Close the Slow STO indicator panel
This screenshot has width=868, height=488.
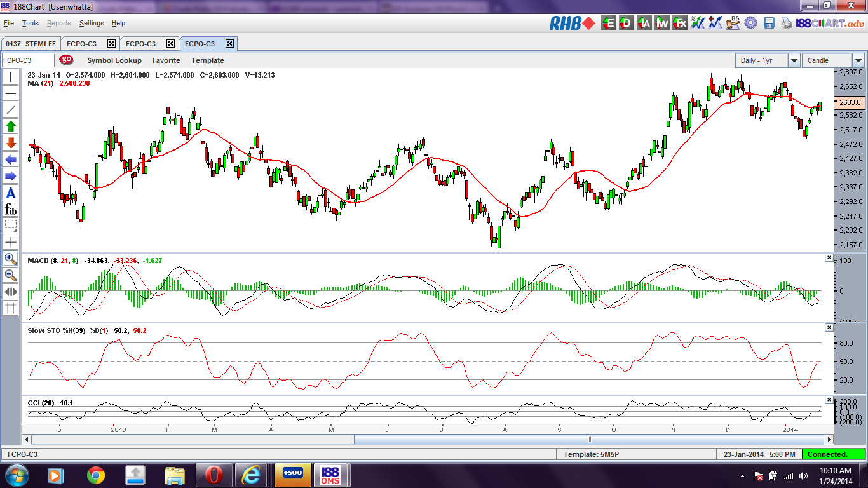coord(829,327)
